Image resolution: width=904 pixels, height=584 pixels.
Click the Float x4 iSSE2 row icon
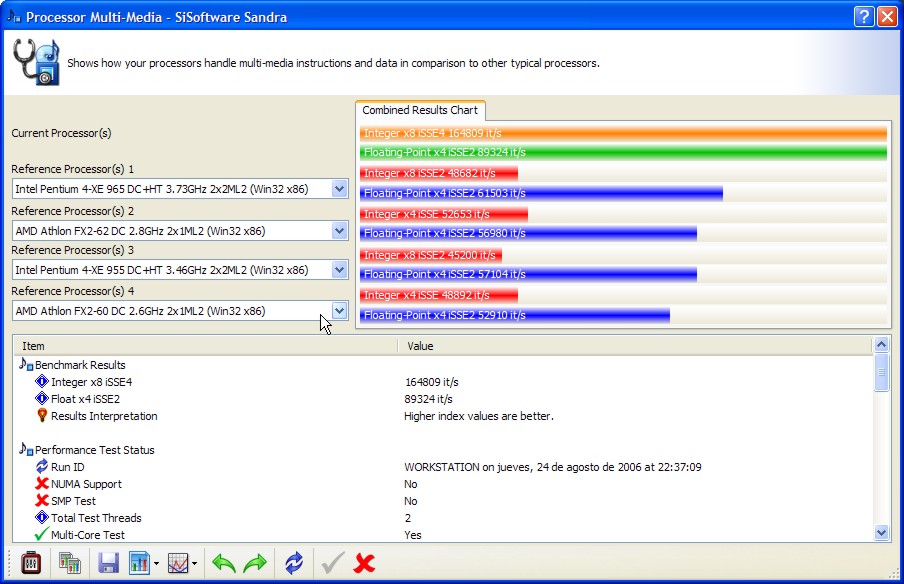tap(42, 398)
